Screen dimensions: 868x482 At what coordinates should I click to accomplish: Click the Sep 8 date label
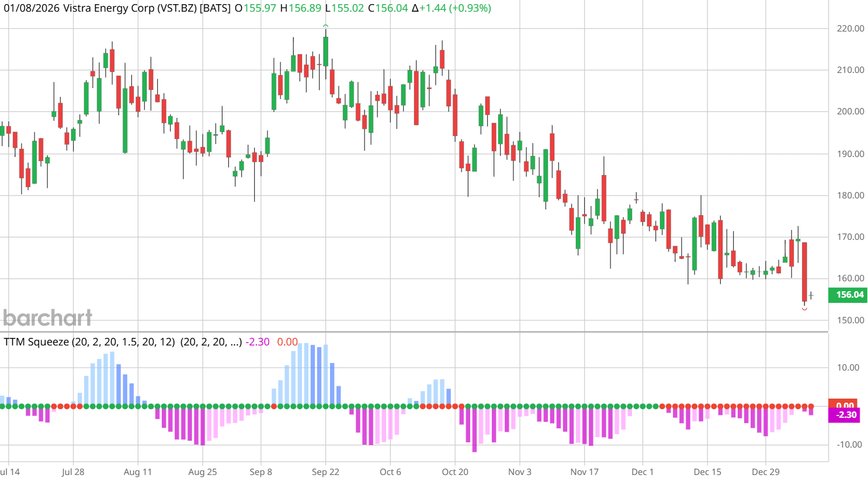[x=261, y=472]
